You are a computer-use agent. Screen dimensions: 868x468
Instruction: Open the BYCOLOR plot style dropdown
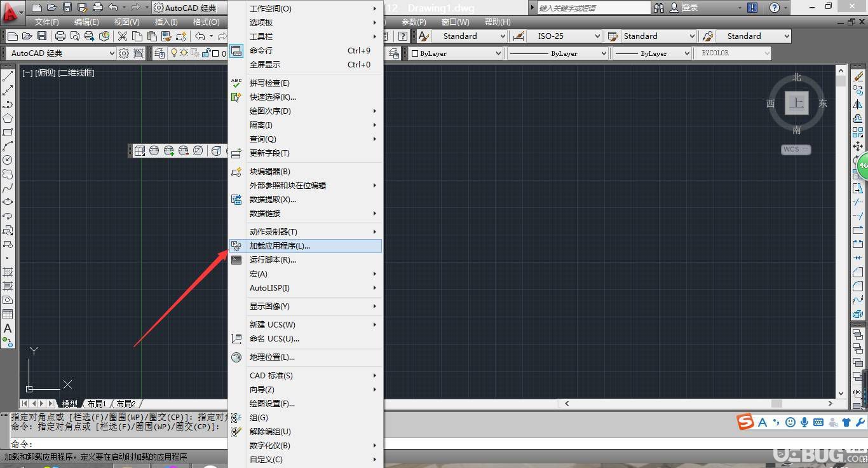pos(734,53)
